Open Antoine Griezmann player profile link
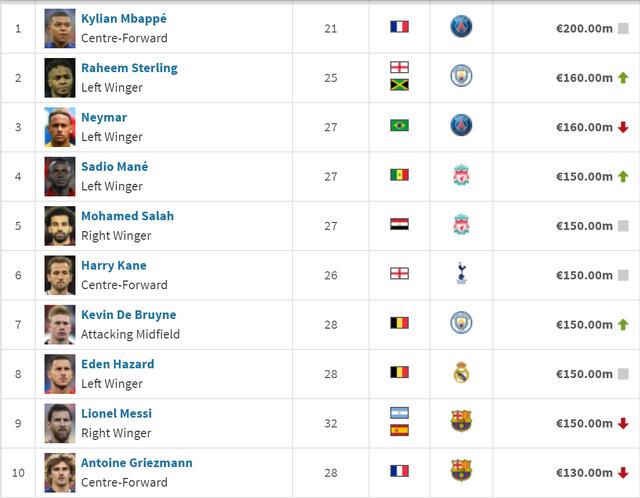The width and height of the screenshot is (640, 498). point(137,463)
